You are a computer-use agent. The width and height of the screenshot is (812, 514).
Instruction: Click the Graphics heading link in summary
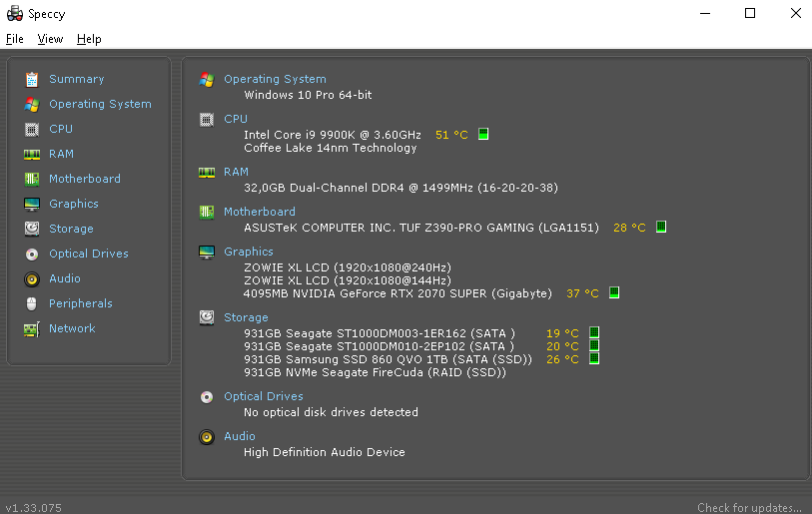pyautogui.click(x=249, y=252)
